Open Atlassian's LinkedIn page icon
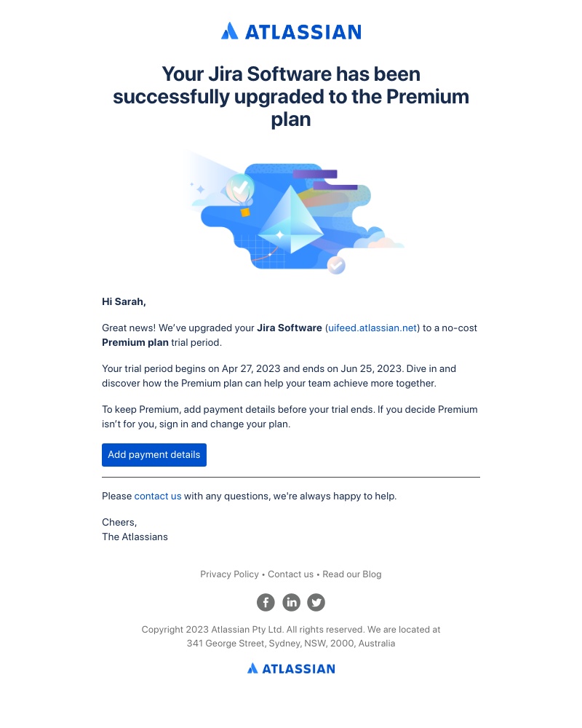 [x=291, y=602]
